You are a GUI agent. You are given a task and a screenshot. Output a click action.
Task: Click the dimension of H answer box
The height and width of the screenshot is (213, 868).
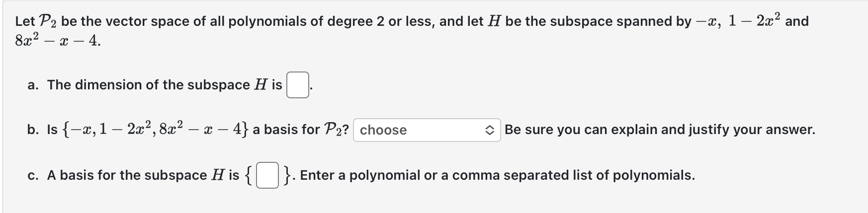point(297,85)
